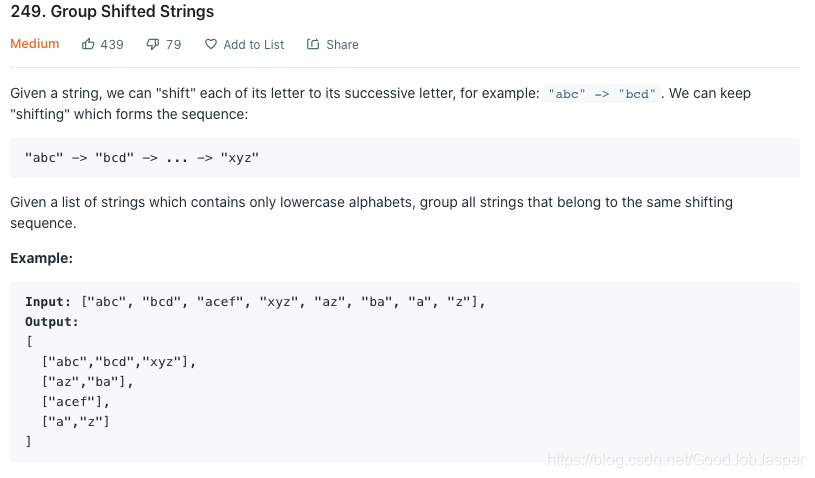
Task: Downvote the problem with thumbs-down icon
Action: (x=152, y=45)
